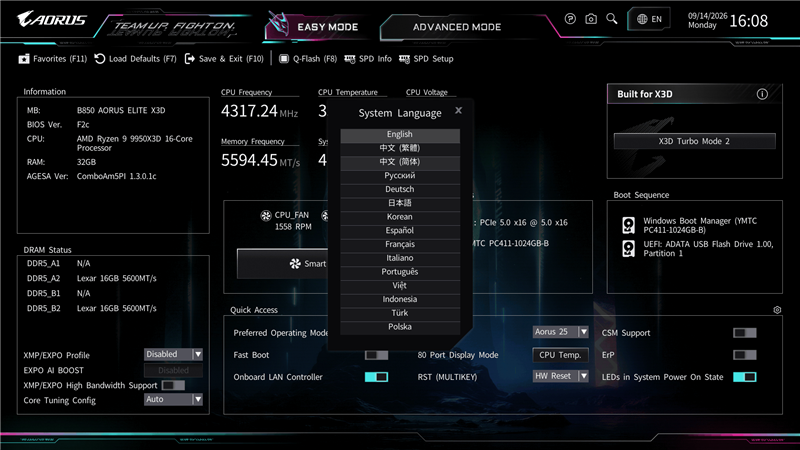
Task: Click Load Defaults (F7) label
Action: (143, 59)
